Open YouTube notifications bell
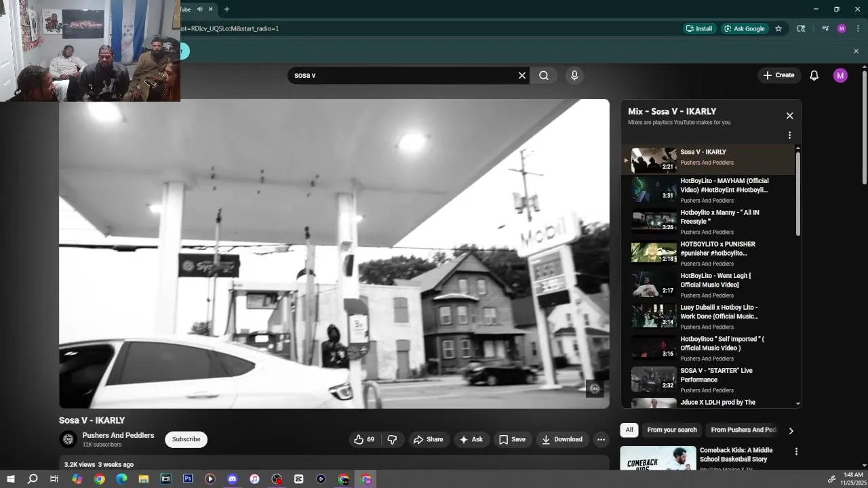Screen dimensions: 868x488 click(814, 75)
